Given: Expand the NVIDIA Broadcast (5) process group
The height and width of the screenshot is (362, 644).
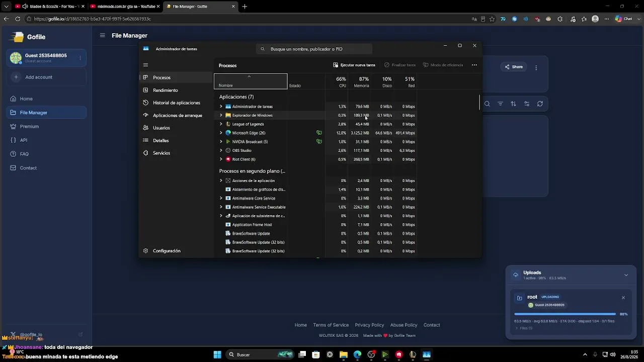Looking at the screenshot, I should tap(221, 142).
